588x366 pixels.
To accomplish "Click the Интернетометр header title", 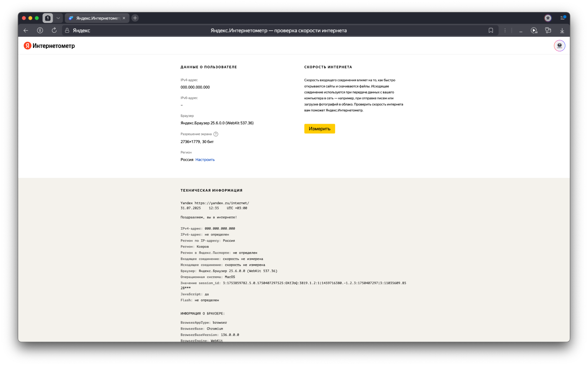I will 54,46.
